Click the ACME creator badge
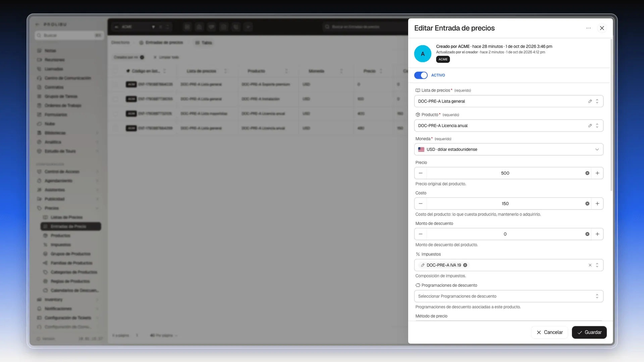Viewport: 644px width, 362px height. coord(443,59)
